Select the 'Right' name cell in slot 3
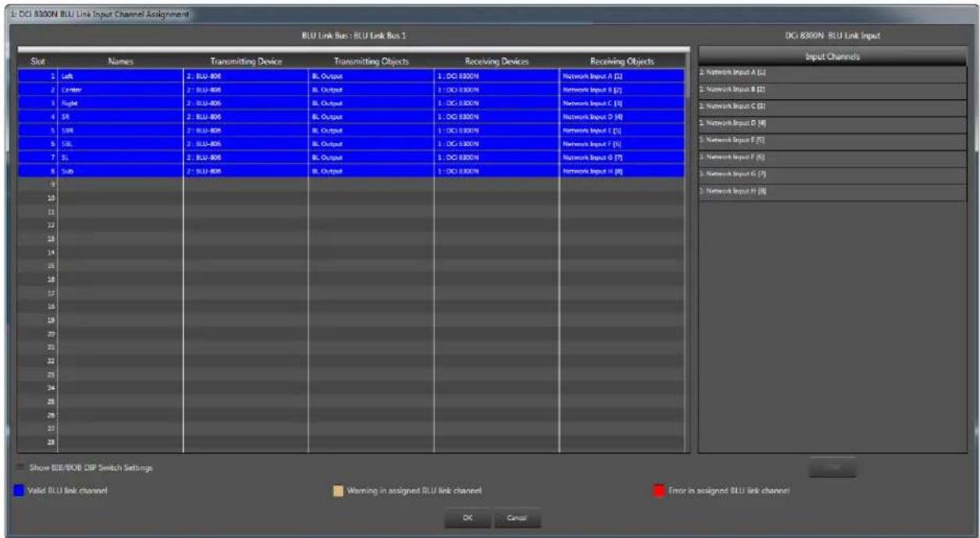 [x=121, y=103]
